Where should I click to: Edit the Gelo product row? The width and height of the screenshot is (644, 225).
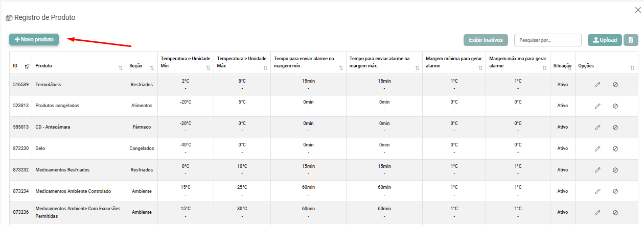pos(597,148)
